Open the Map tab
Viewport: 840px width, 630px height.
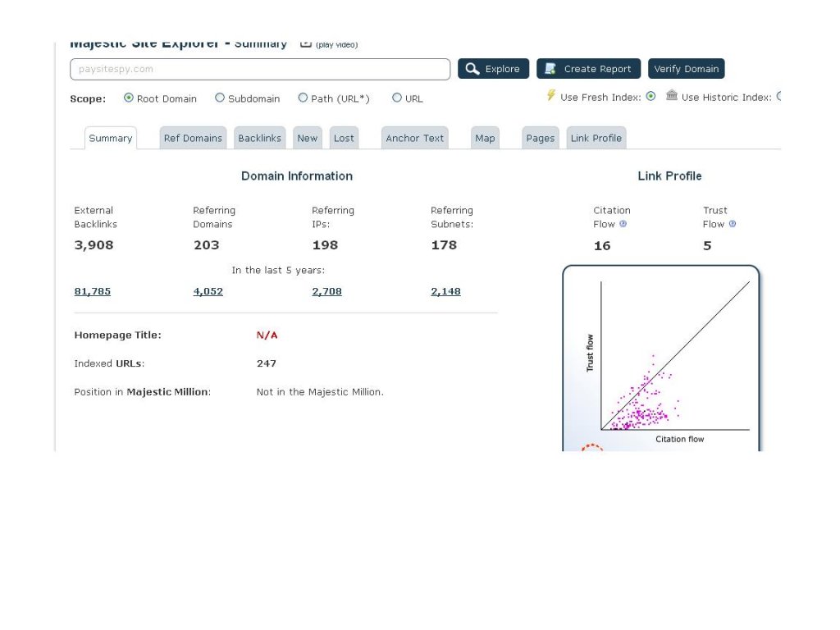(485, 138)
